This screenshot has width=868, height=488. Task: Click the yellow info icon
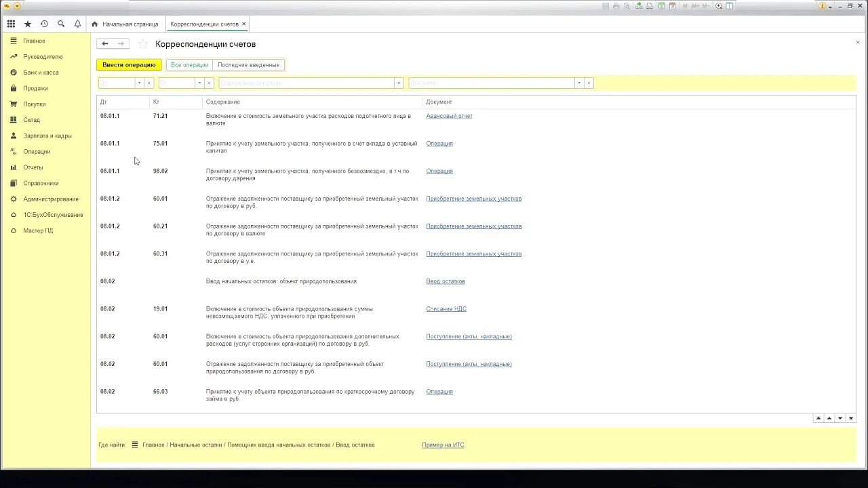823,5
